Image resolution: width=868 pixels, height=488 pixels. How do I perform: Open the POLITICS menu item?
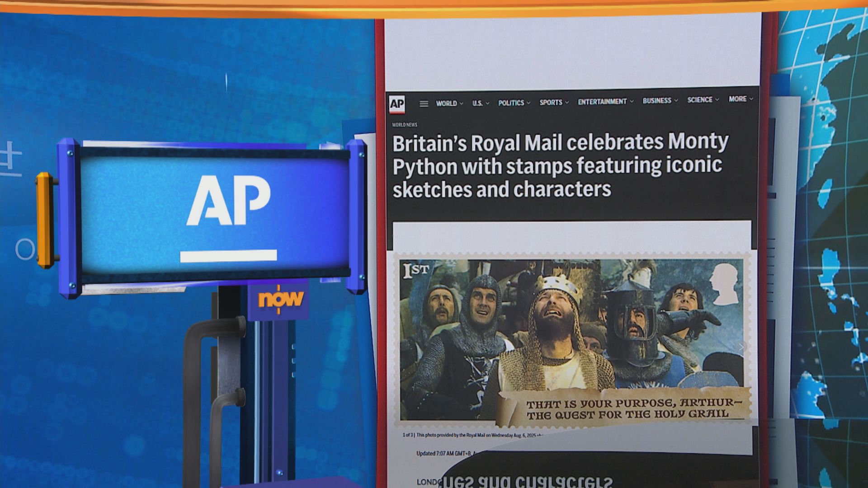[x=511, y=103]
